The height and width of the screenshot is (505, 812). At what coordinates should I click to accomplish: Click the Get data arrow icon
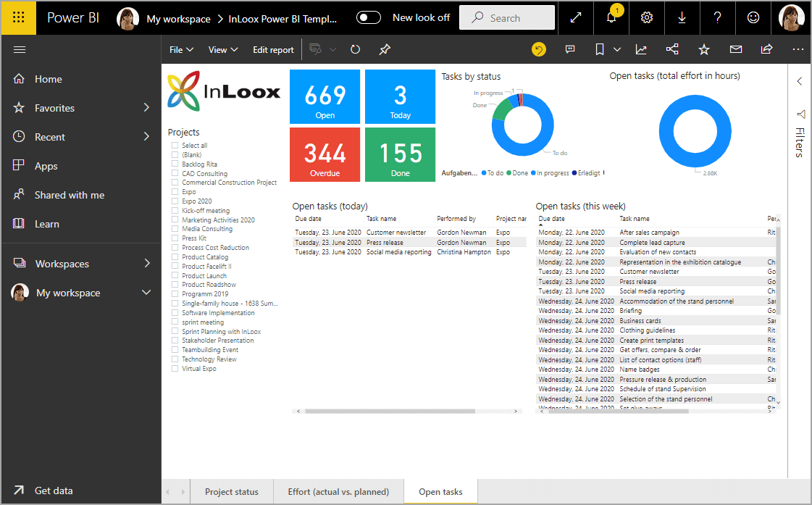(19, 490)
